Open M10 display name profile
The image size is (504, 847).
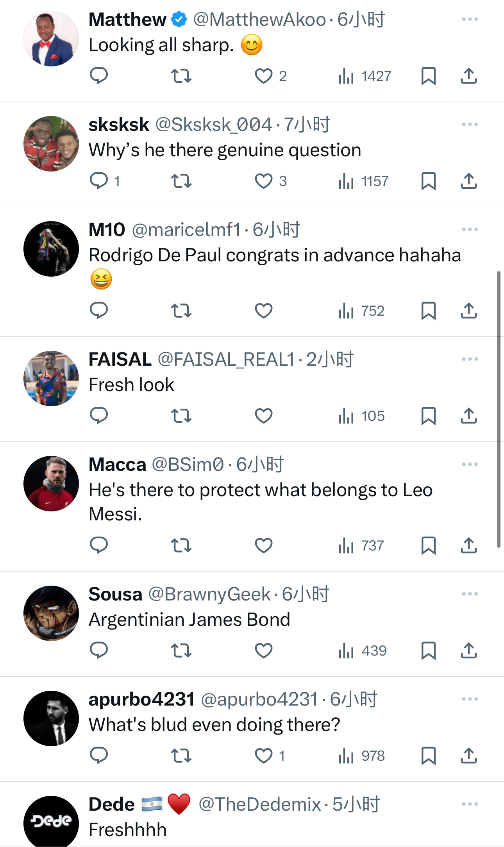point(107,230)
